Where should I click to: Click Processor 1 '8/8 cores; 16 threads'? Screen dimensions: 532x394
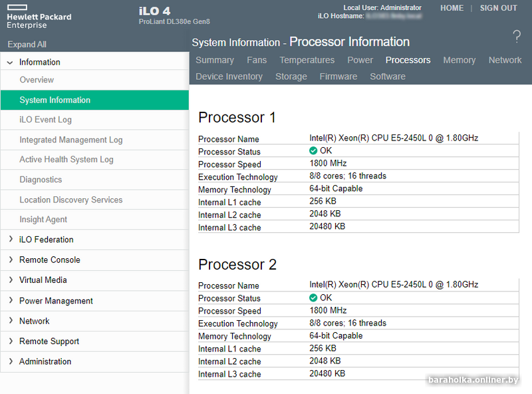(348, 176)
